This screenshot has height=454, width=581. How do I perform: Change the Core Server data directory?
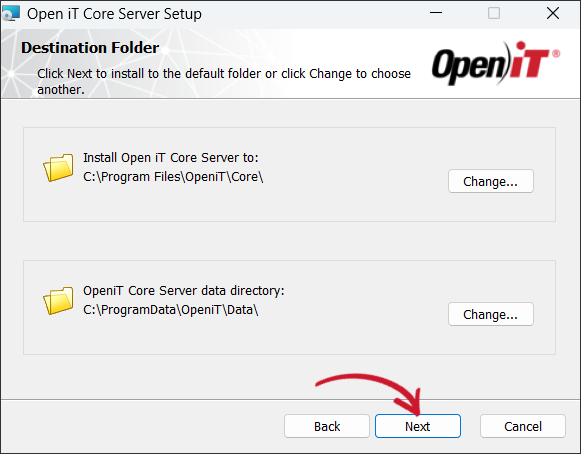coord(491,314)
